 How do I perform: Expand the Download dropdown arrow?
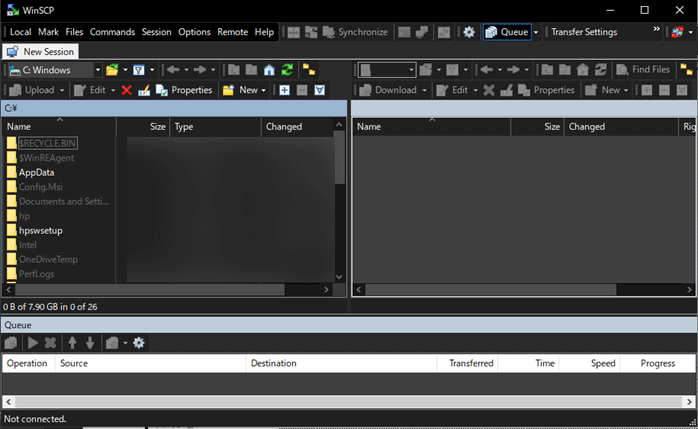click(424, 90)
